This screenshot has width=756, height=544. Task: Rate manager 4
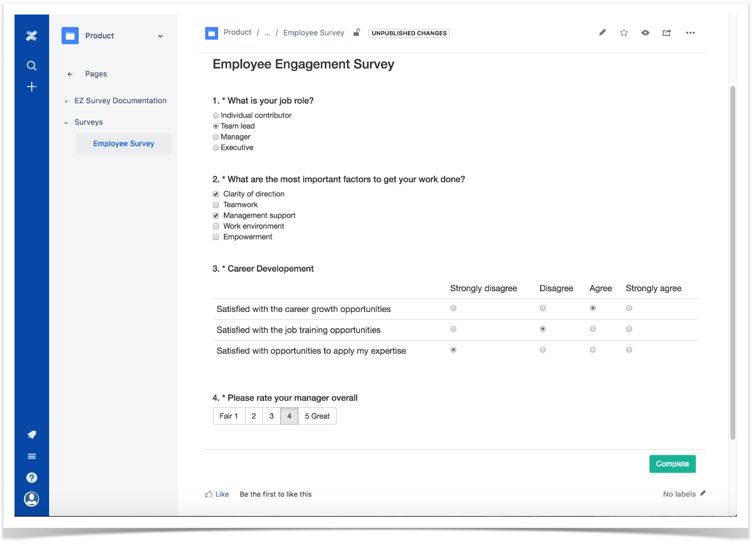[x=290, y=416]
